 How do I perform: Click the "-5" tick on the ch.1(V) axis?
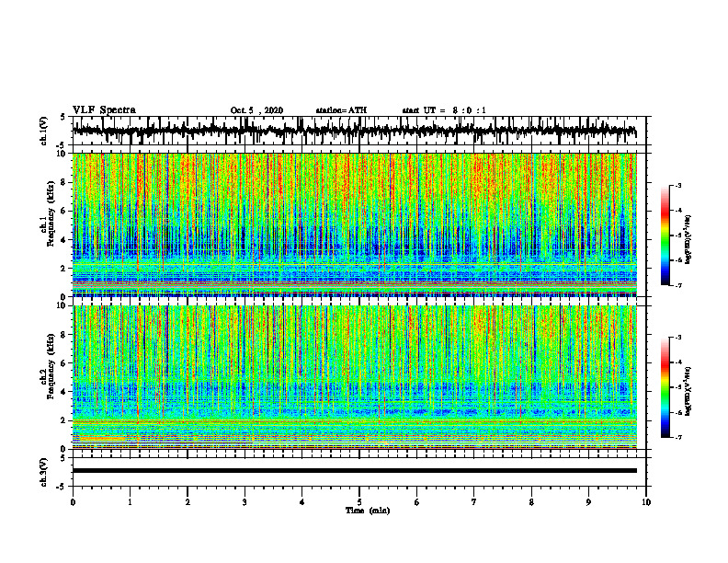[x=61, y=145]
